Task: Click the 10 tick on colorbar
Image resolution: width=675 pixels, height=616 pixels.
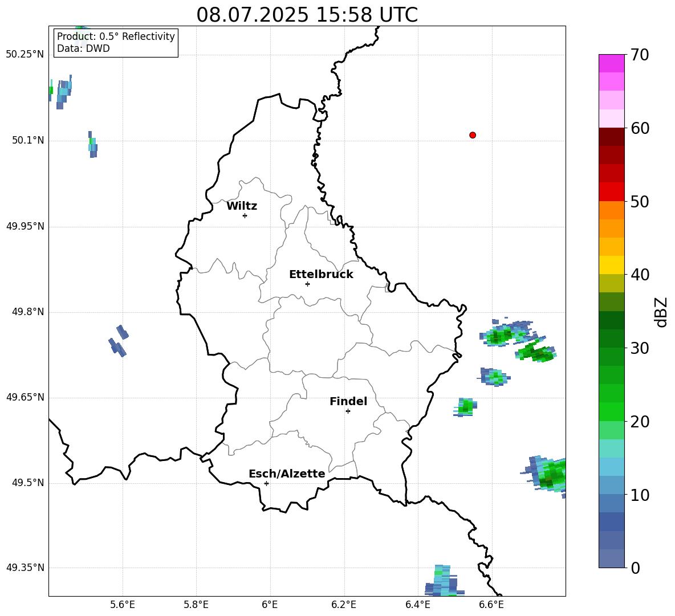Action: [640, 495]
